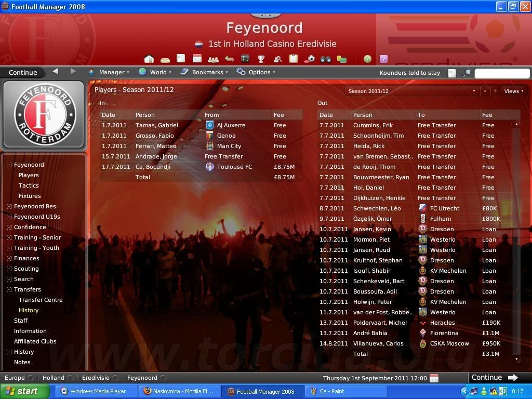Click the CSKA Moscow club logo
The image size is (532, 399).
(x=423, y=343)
